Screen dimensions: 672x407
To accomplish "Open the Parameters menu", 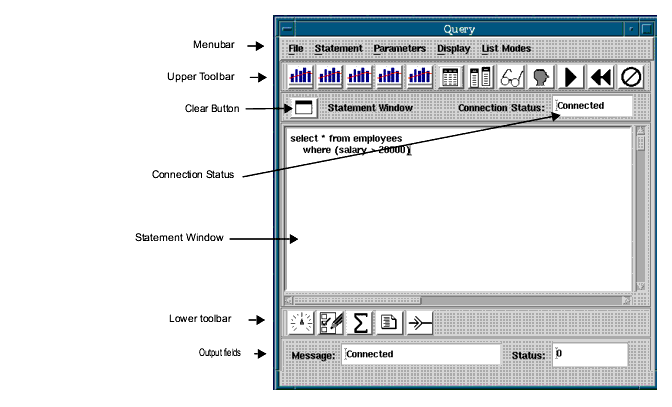I will pos(399,48).
